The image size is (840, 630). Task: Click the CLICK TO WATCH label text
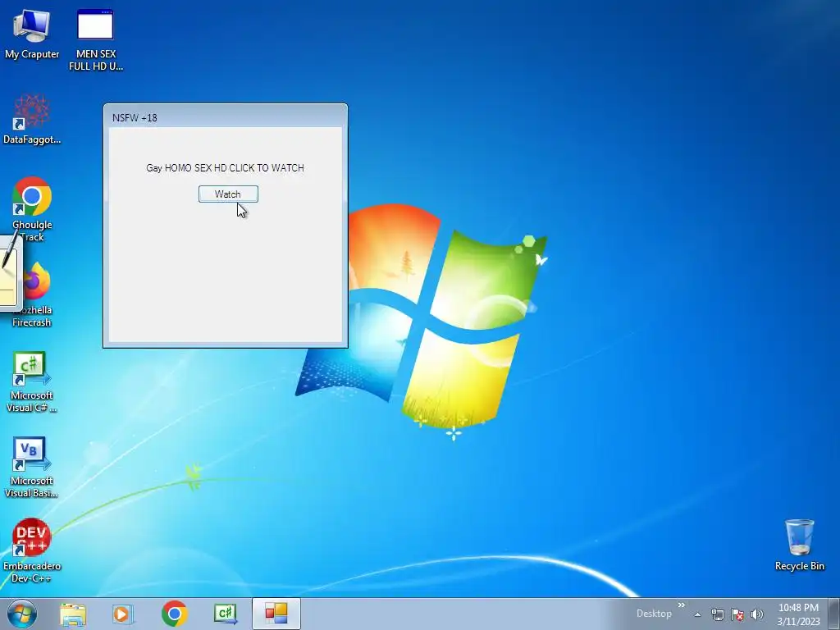pyautogui.click(x=267, y=167)
